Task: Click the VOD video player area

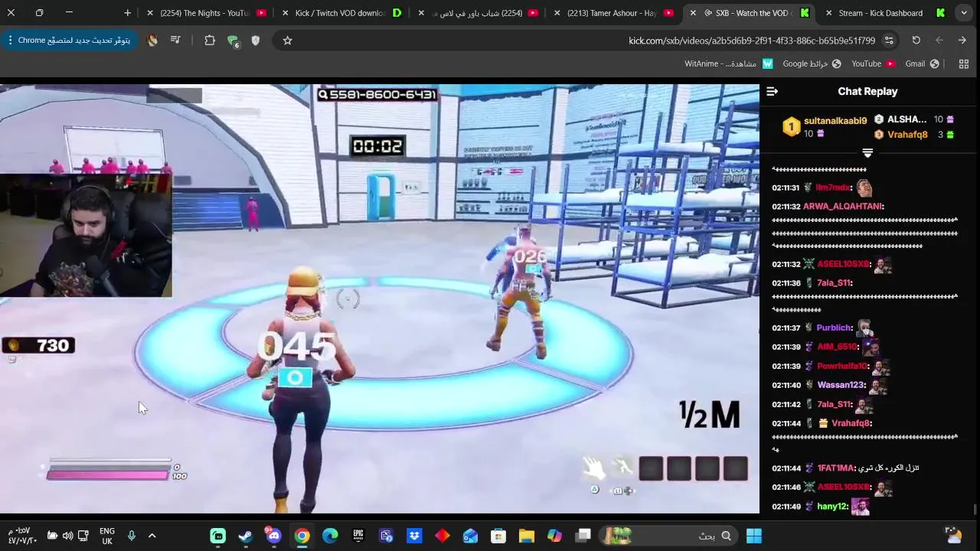Action: pyautogui.click(x=380, y=298)
